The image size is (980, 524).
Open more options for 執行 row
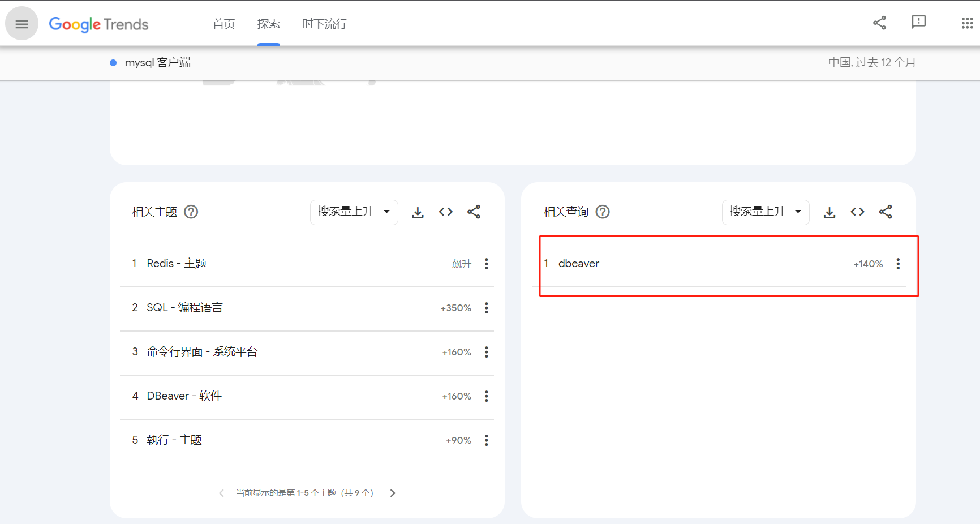coord(487,440)
